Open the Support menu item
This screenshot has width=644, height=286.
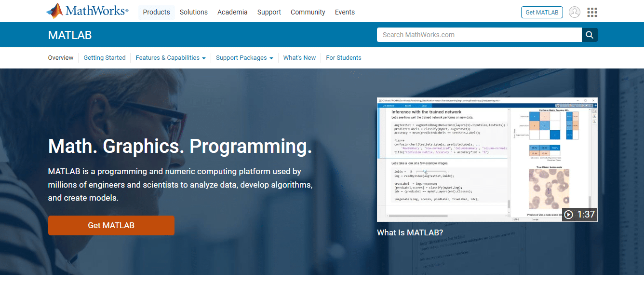coord(269,12)
